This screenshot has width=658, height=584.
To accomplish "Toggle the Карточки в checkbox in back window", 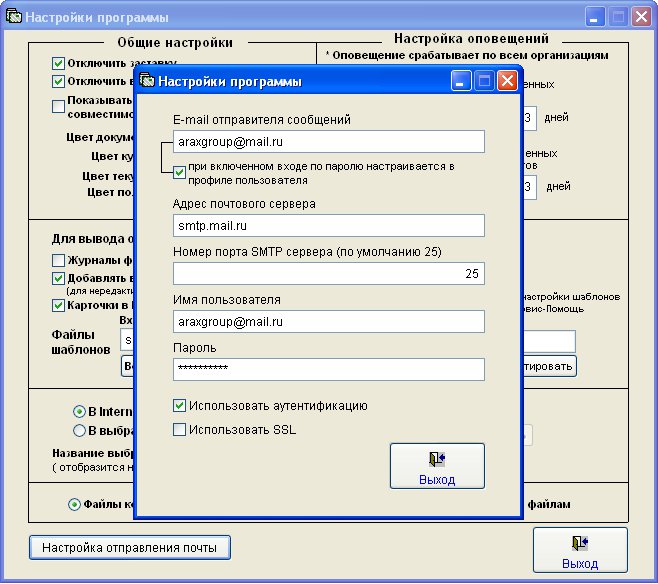I will [58, 305].
